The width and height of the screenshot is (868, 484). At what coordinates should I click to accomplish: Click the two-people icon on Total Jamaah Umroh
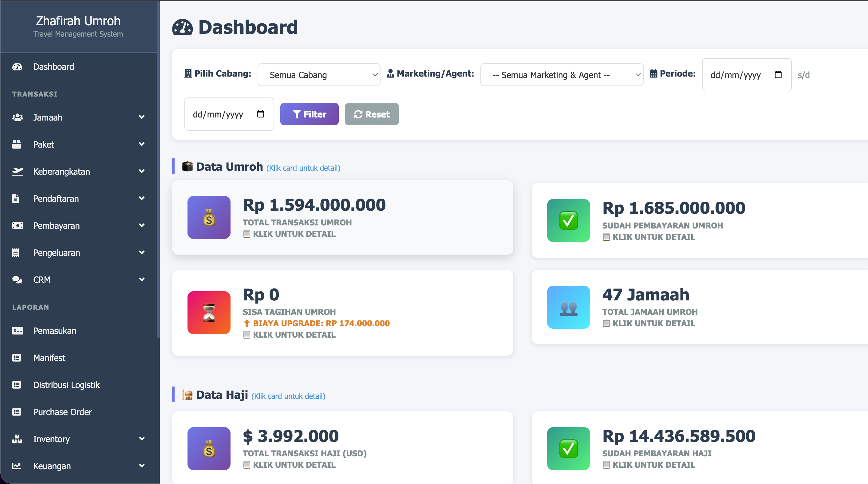(568, 307)
